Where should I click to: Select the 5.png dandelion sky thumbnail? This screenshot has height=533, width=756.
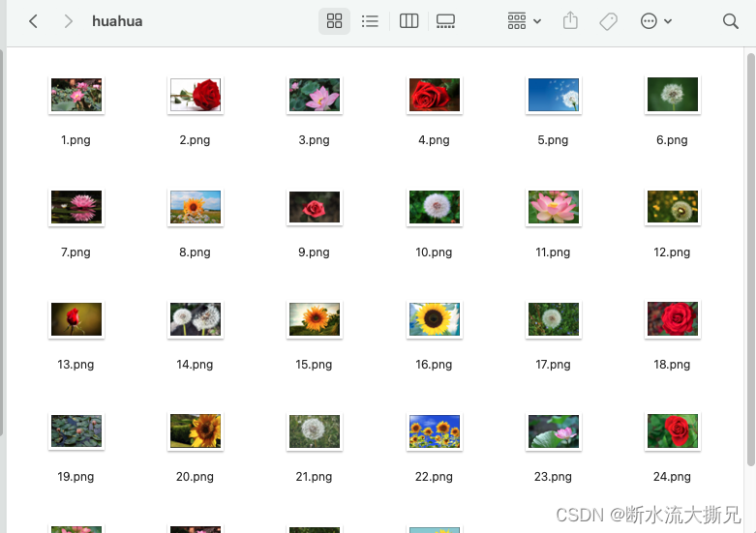[x=554, y=95]
